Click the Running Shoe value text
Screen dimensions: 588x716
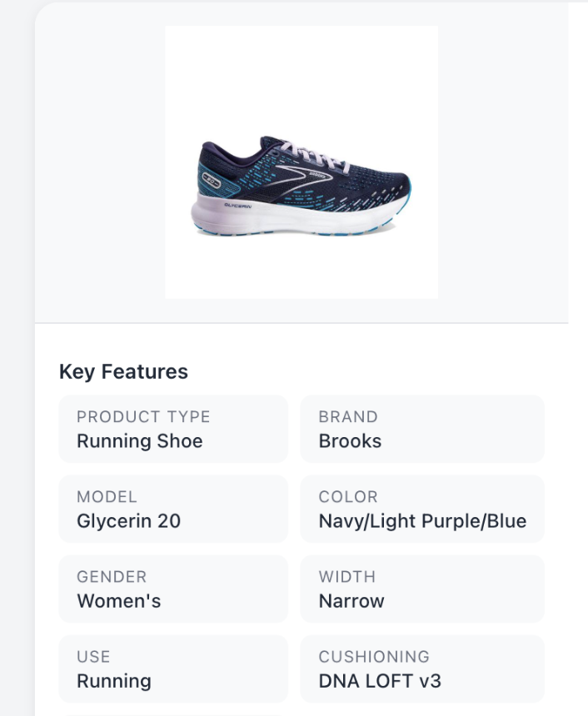139,441
